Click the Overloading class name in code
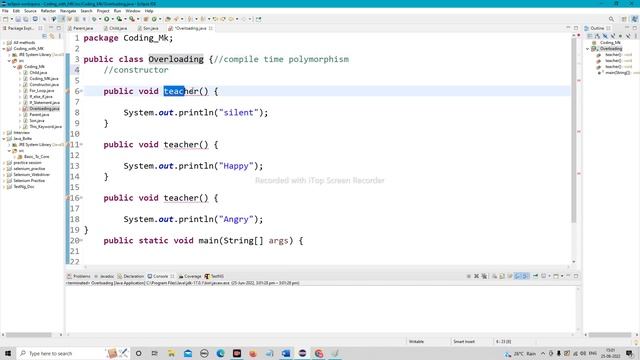The image size is (640, 360). click(176, 59)
